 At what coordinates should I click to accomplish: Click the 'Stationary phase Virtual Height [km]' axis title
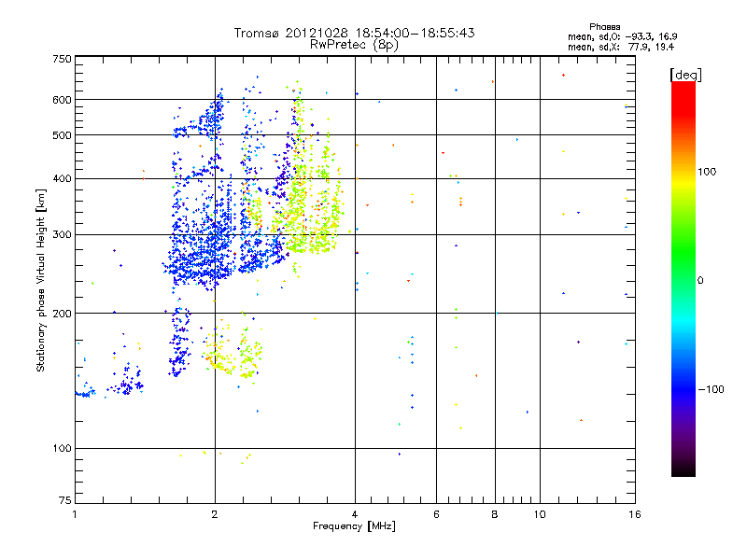[41, 280]
